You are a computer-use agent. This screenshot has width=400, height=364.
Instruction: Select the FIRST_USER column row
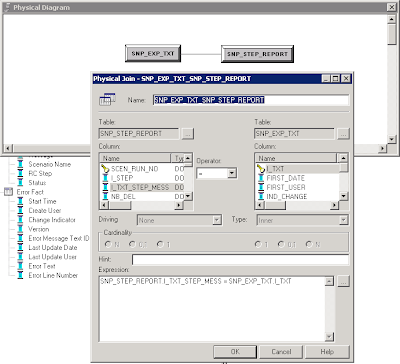(298, 187)
